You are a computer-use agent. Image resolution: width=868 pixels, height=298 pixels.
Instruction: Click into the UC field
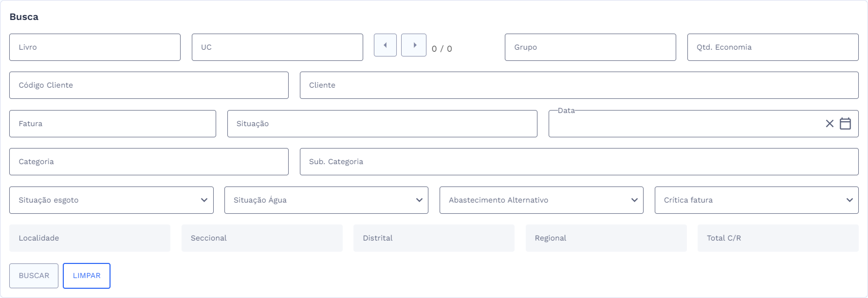tap(277, 47)
